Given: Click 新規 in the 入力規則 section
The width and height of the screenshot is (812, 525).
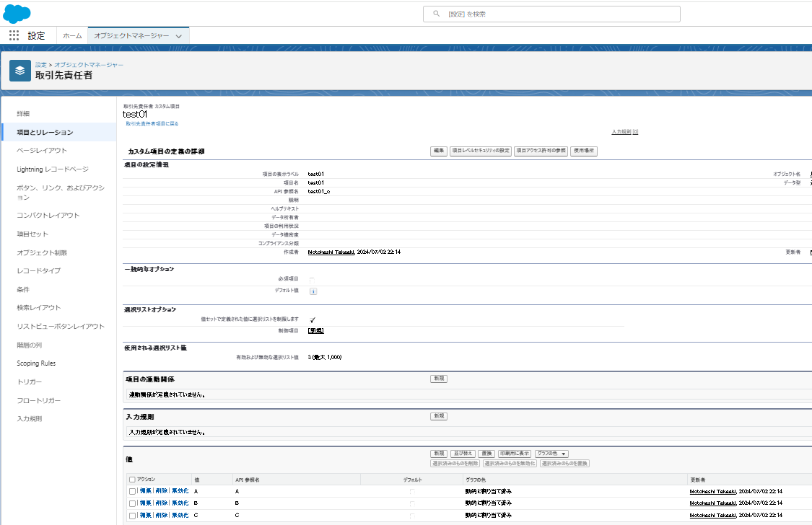Looking at the screenshot, I should [x=439, y=416].
